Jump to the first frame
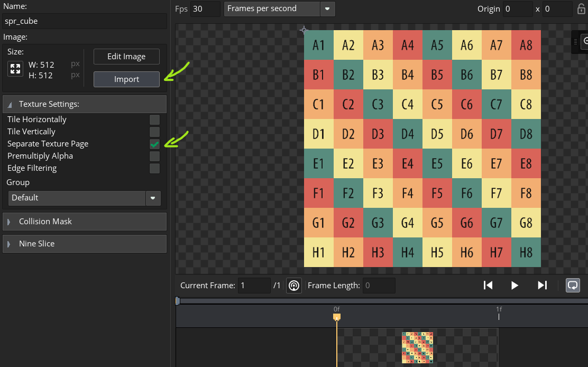This screenshot has width=588, height=367. pyautogui.click(x=488, y=285)
